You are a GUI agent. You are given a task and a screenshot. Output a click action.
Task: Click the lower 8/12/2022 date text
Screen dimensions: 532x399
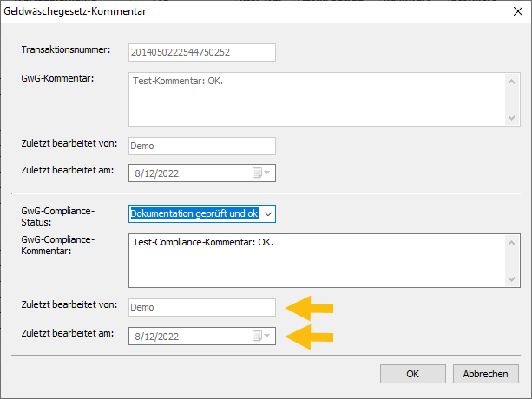click(158, 335)
